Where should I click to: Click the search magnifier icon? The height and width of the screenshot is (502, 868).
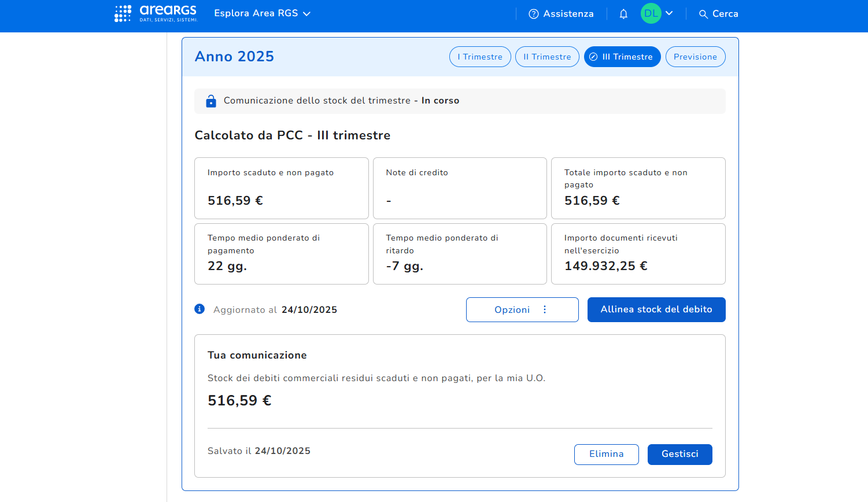click(x=703, y=14)
